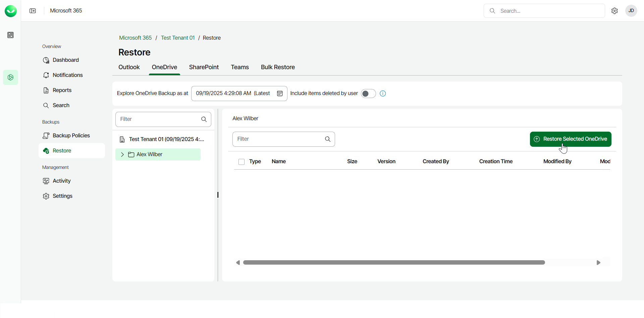This screenshot has width=644, height=318.
Task: Click the settings gear icon in top bar
Action: click(614, 11)
